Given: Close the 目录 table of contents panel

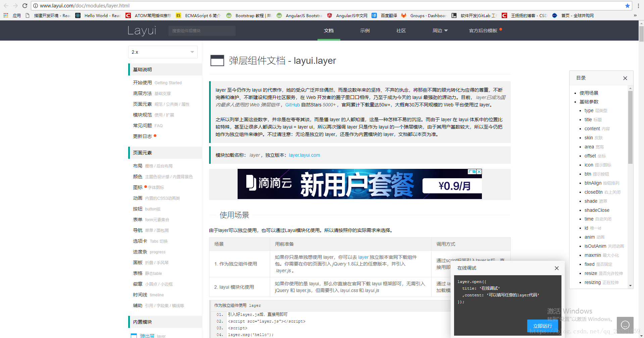Looking at the screenshot, I should 625,78.
